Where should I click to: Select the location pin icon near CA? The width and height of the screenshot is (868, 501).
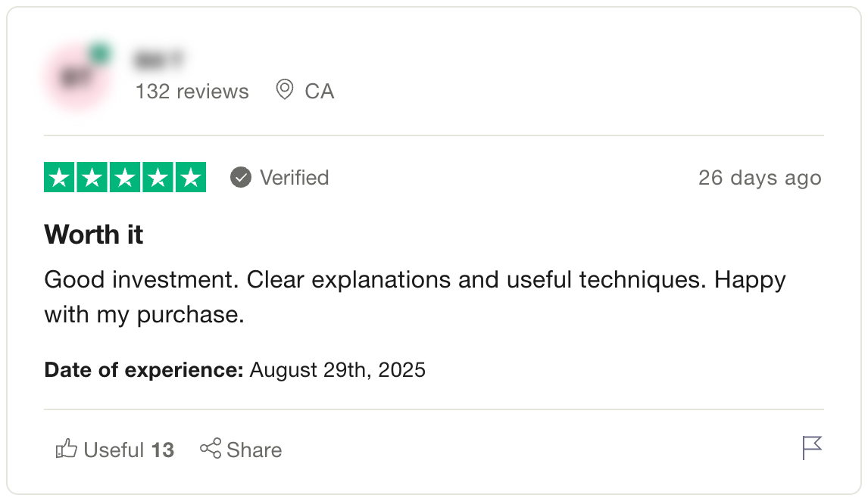pos(284,90)
